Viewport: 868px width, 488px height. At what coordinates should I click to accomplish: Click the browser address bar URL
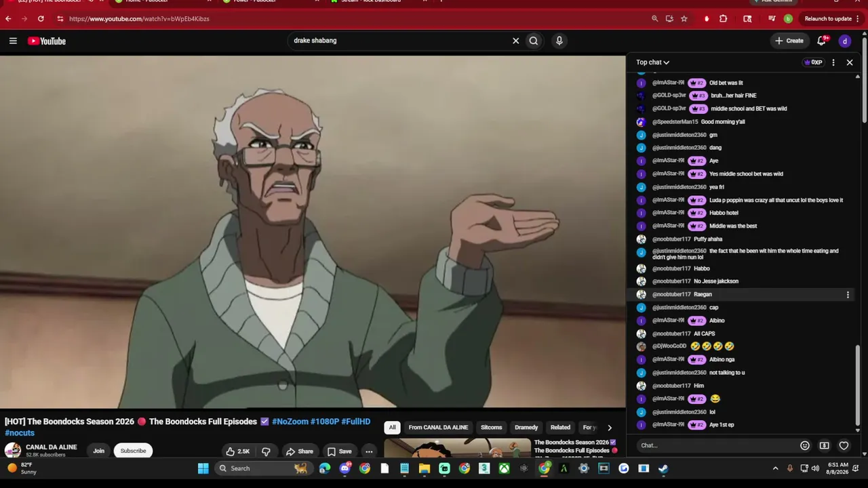pos(139,19)
